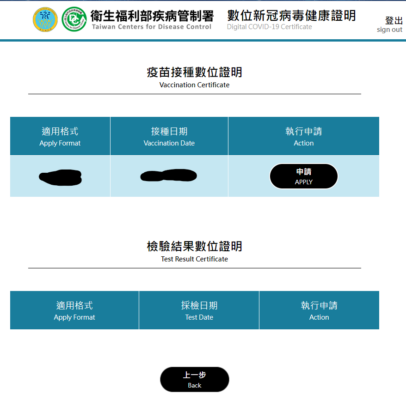Click the 登出 sign out link
The height and width of the screenshot is (400, 406).
[390, 25]
